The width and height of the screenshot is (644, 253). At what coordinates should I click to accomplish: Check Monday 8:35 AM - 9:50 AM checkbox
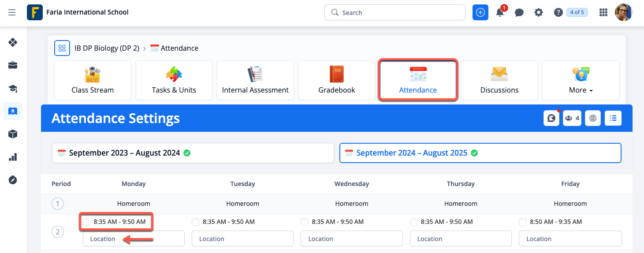click(x=87, y=222)
